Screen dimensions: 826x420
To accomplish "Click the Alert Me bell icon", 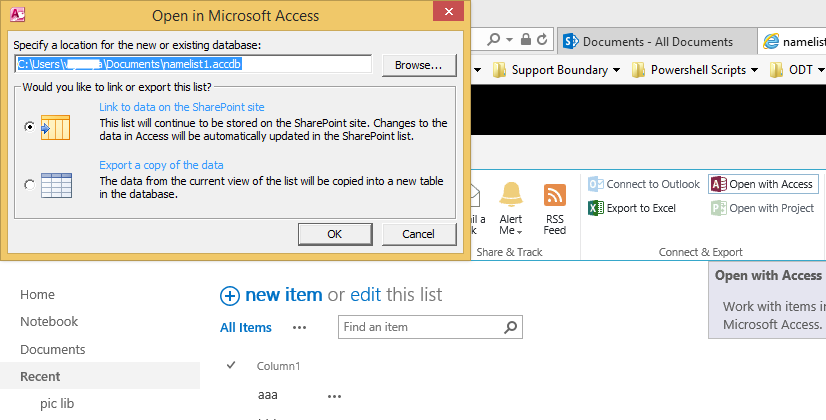I will click(511, 195).
